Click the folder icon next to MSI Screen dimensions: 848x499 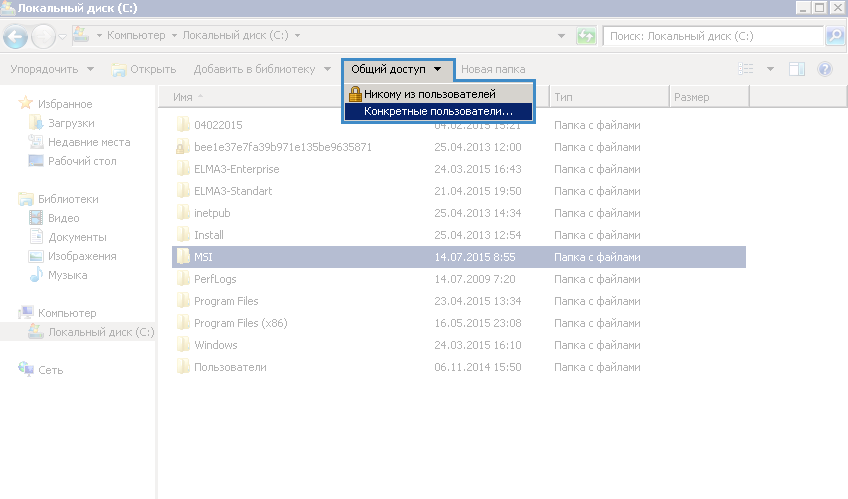click(x=183, y=256)
